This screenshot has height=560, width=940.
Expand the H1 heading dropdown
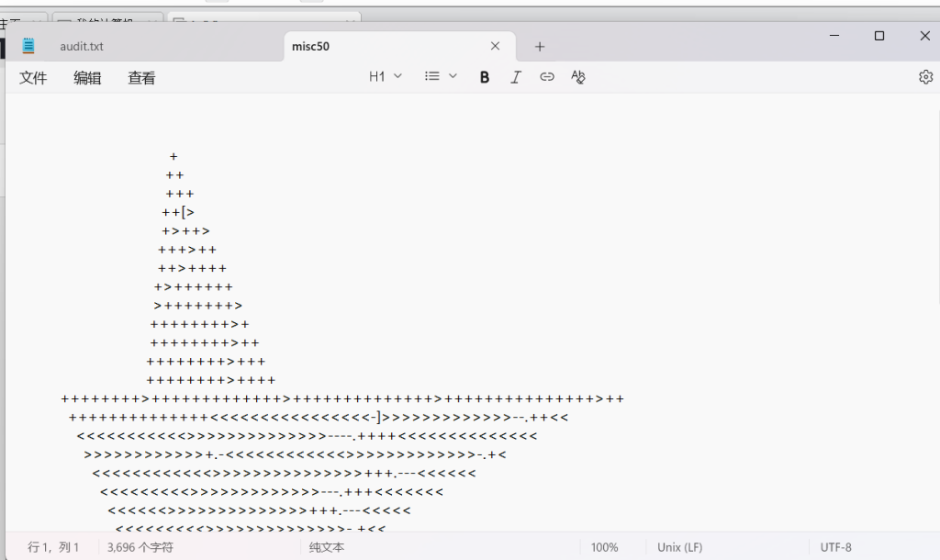pyautogui.click(x=386, y=77)
